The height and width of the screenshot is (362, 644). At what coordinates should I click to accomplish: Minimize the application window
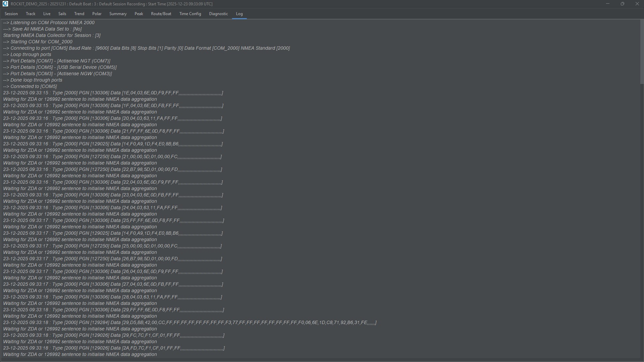point(607,4)
